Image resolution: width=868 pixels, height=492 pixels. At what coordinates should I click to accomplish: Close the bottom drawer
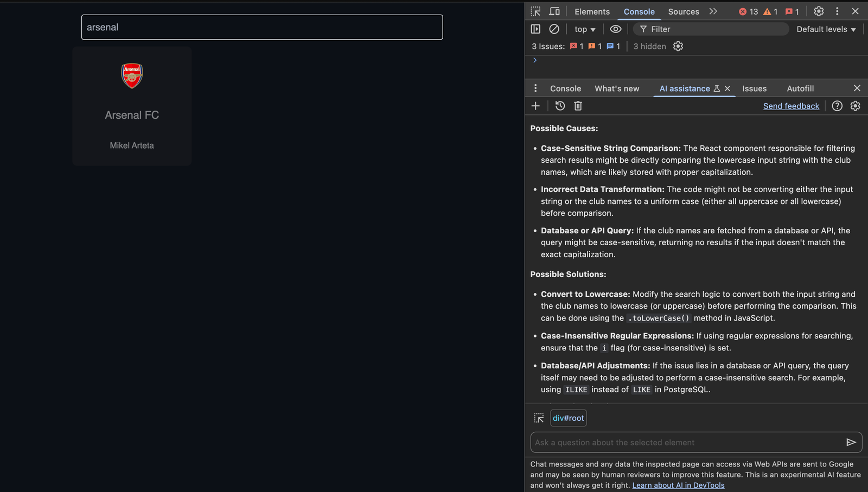tap(857, 88)
